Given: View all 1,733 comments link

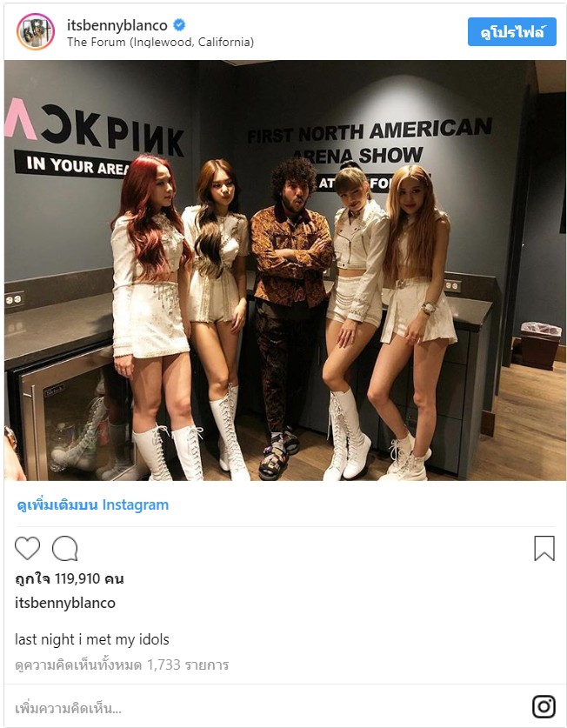Looking at the screenshot, I should (122, 665).
